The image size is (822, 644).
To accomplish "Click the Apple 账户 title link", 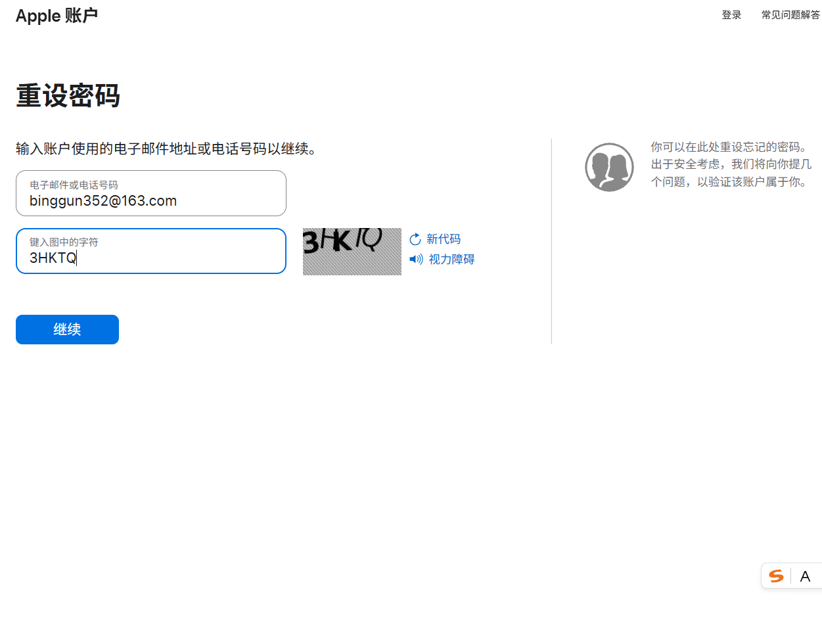I will point(57,16).
